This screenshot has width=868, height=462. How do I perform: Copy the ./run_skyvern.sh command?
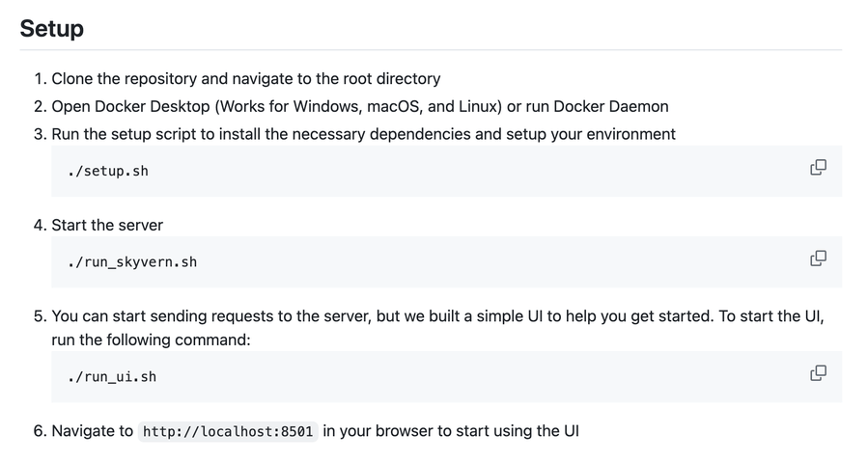coord(818,258)
